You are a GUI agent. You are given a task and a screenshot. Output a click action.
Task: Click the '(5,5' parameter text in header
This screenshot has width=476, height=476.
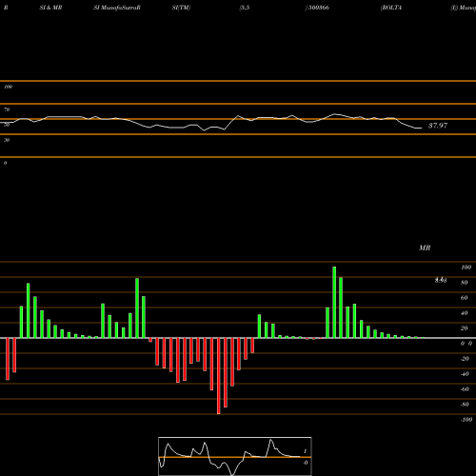[245, 8]
